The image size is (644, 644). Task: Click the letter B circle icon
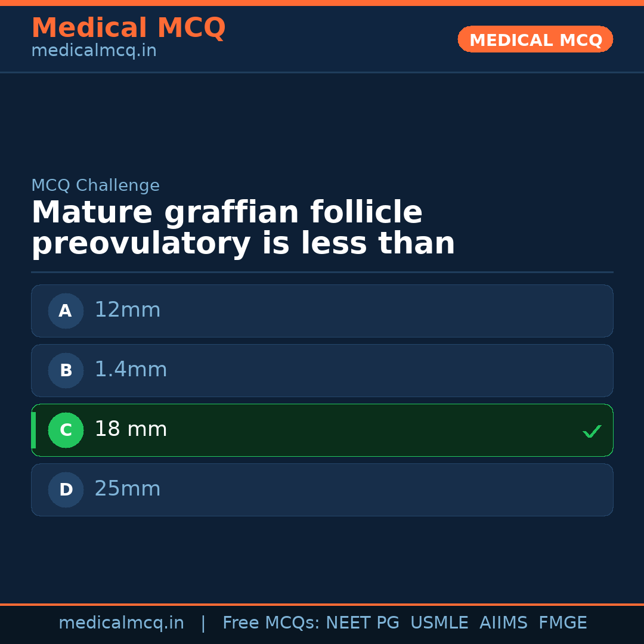click(x=66, y=370)
